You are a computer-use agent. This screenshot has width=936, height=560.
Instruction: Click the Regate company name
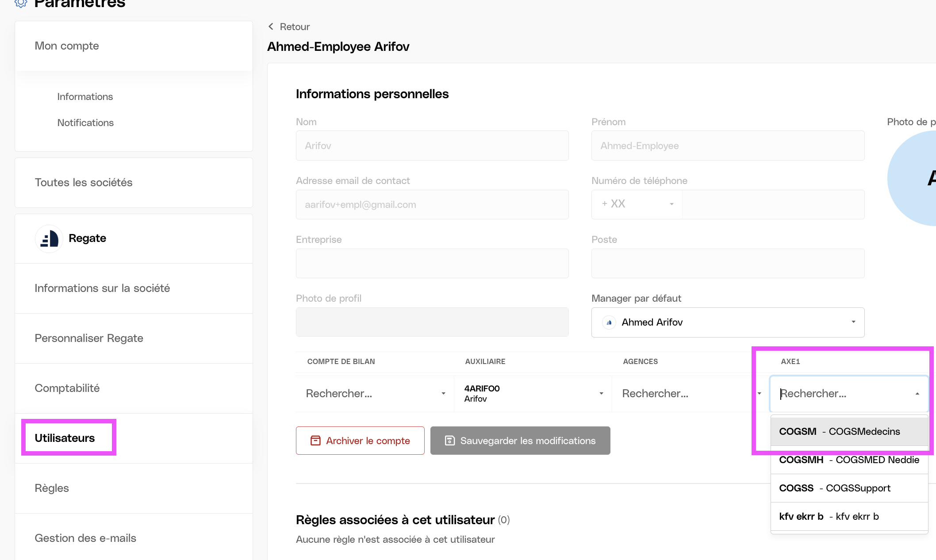(88, 238)
